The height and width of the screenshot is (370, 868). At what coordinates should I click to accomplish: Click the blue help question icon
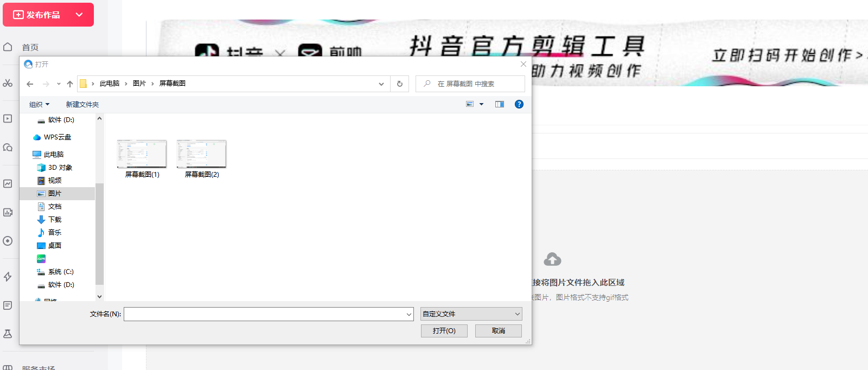point(519,104)
